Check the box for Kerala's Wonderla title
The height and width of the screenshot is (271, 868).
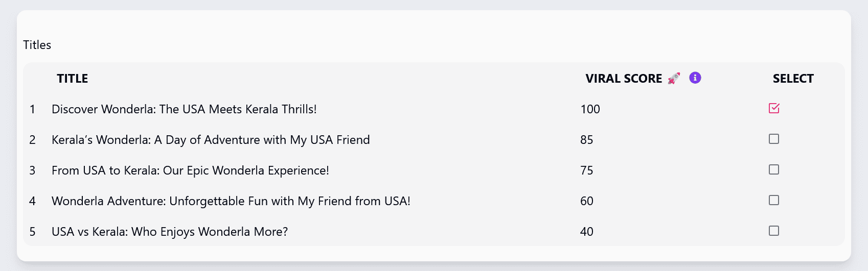tap(774, 139)
